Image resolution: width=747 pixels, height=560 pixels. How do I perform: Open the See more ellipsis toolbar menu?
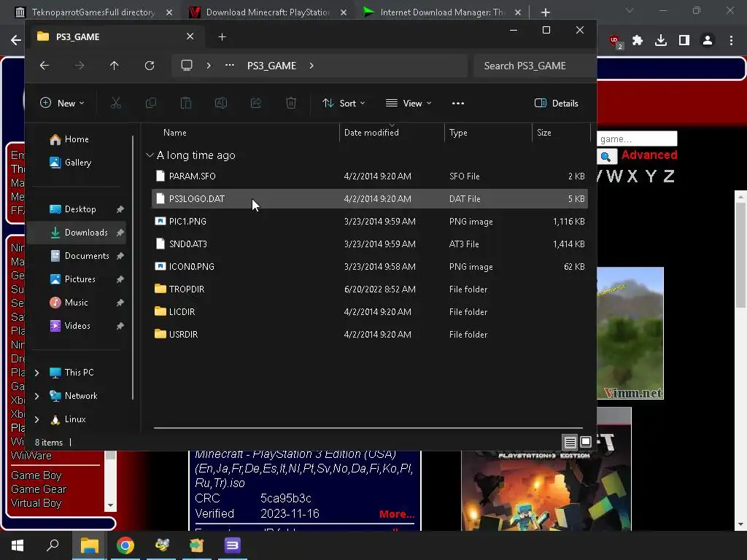458,104
